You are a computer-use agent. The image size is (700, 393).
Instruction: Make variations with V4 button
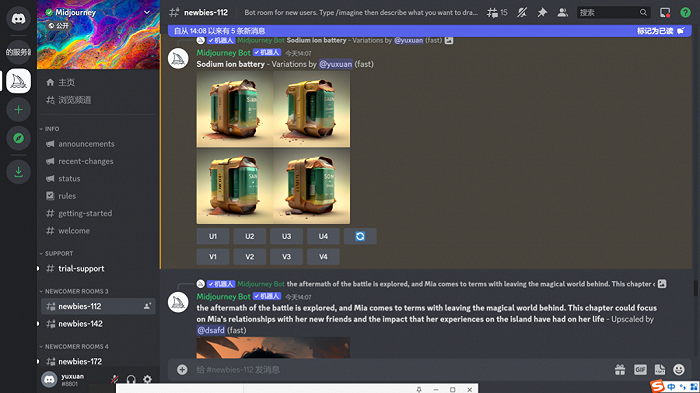point(323,257)
